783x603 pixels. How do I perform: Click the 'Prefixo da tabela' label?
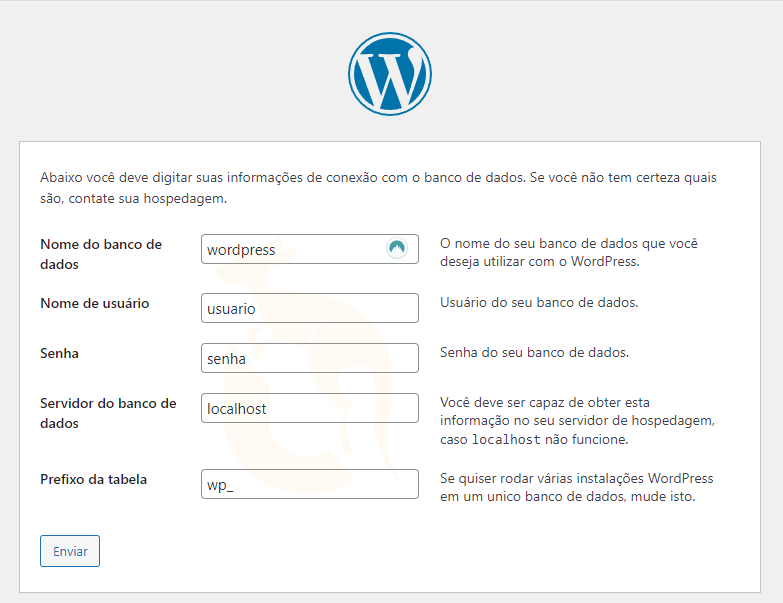point(93,479)
